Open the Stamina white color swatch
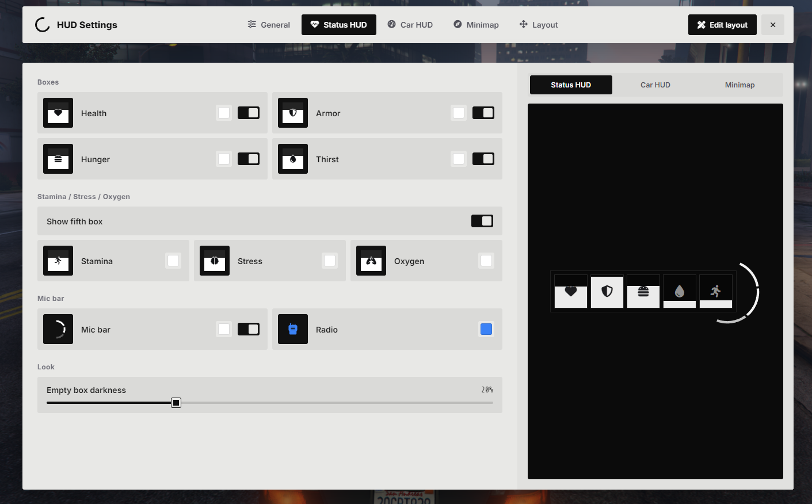Image resolution: width=812 pixels, height=504 pixels. (x=173, y=261)
